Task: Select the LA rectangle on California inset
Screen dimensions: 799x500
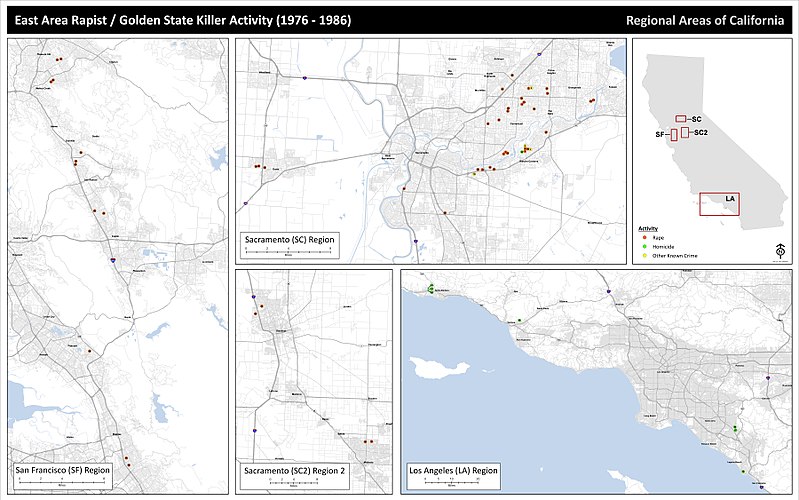Action: pyautogui.click(x=719, y=203)
